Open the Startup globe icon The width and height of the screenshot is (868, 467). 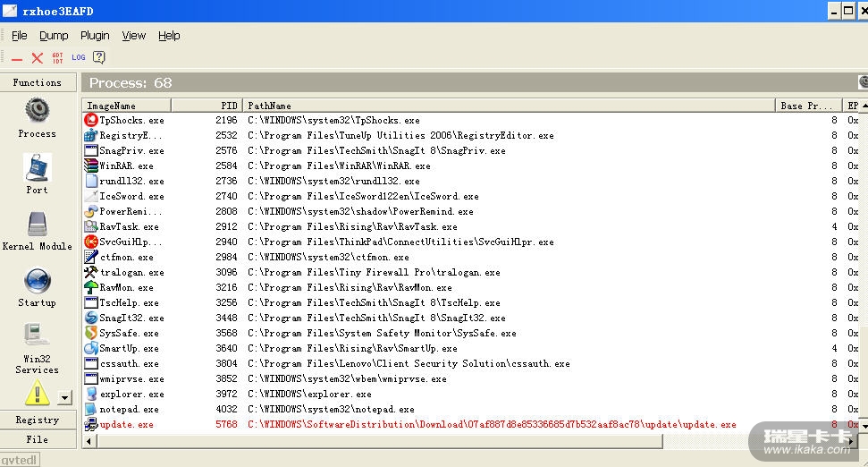coord(37,281)
